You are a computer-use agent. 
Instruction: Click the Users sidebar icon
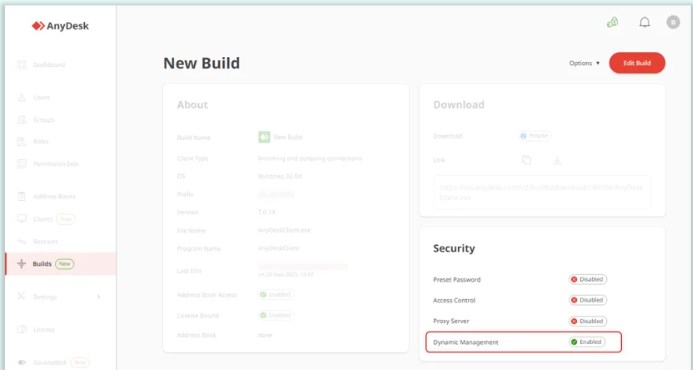22,97
